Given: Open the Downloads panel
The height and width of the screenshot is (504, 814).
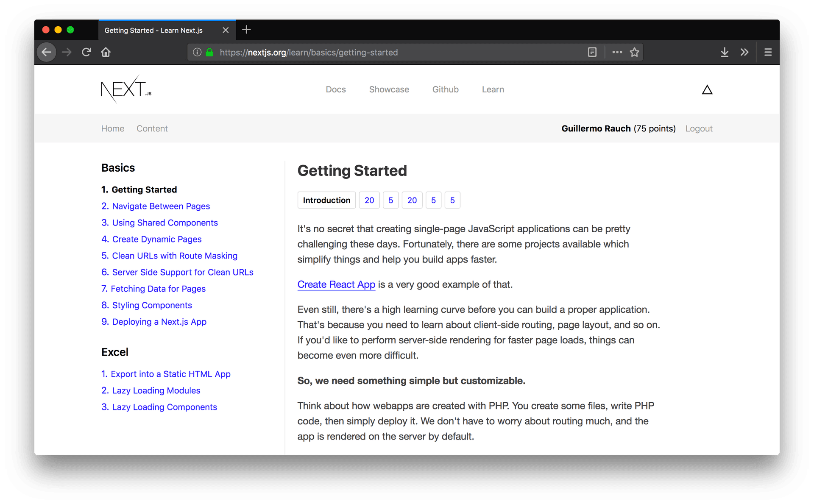Looking at the screenshot, I should pyautogui.click(x=725, y=52).
